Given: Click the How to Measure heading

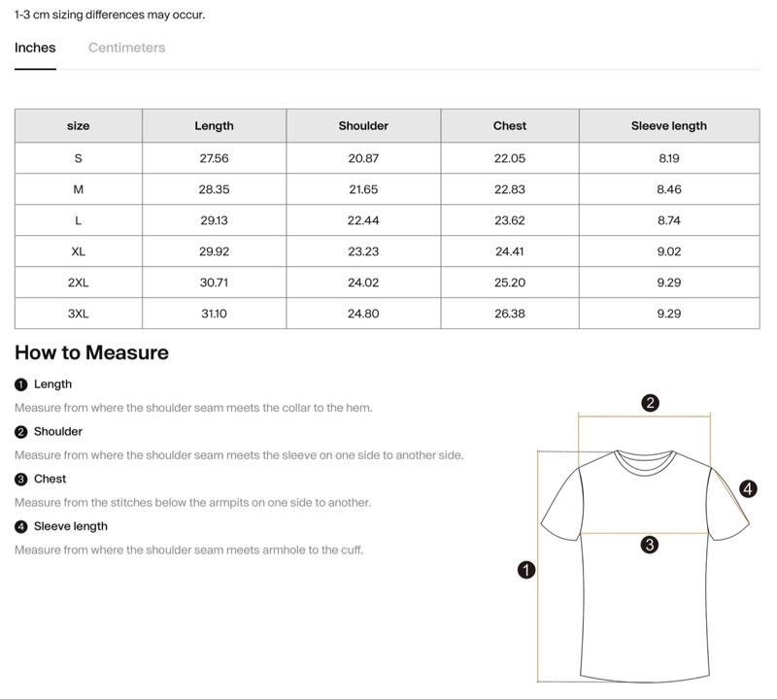Looking at the screenshot, I should click(x=91, y=352).
